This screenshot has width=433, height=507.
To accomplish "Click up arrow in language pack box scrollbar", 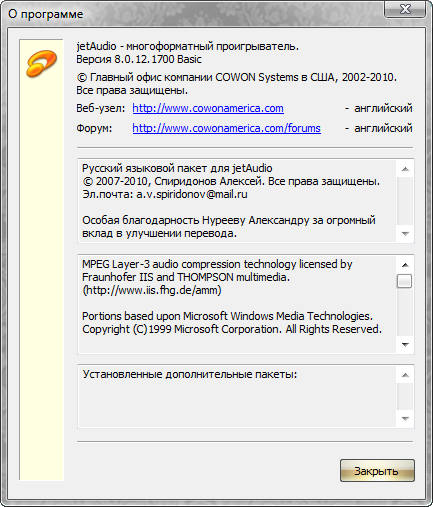I will coord(405,169).
